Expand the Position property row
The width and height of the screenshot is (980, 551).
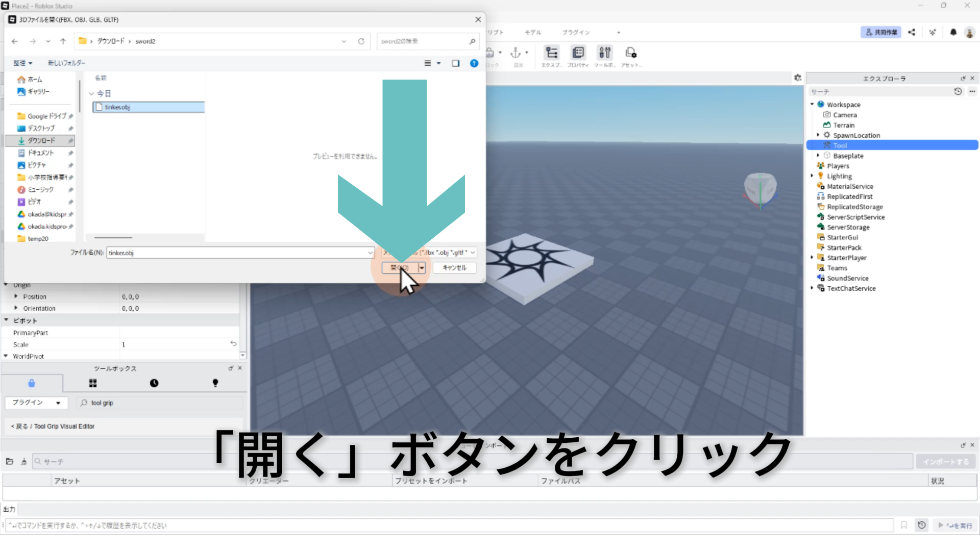[x=16, y=296]
